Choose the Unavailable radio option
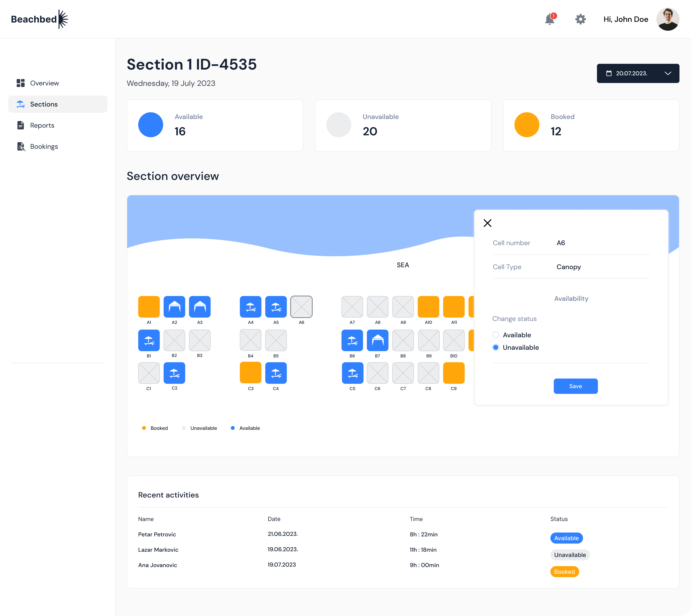 point(496,347)
